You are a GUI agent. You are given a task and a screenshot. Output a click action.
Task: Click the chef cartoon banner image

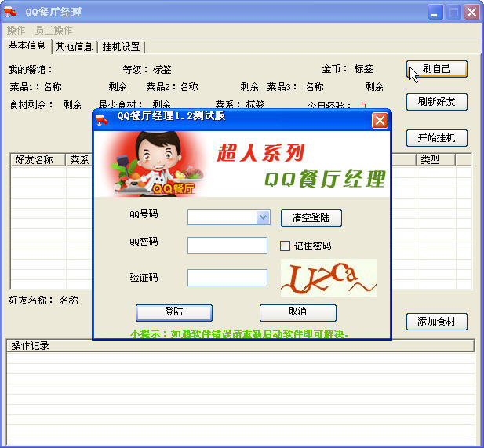pos(155,164)
